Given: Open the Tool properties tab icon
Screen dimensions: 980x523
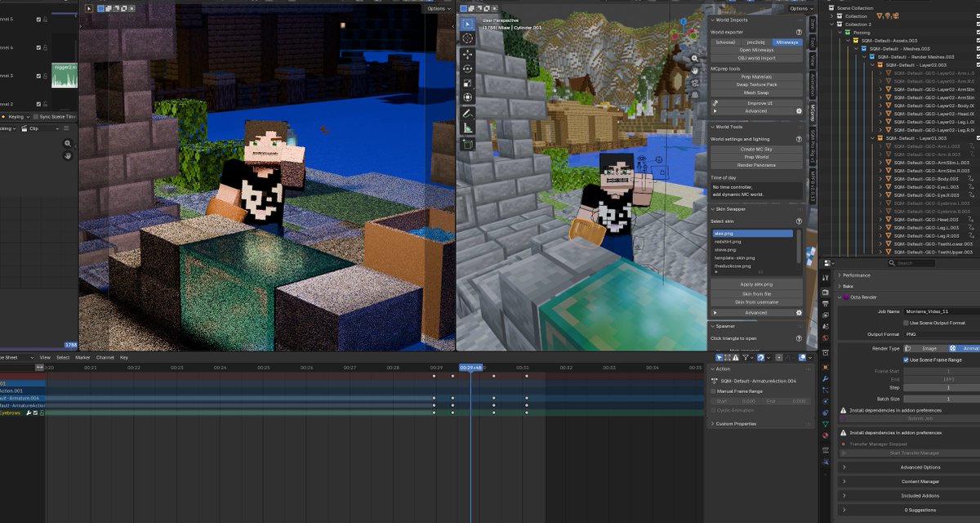Looking at the screenshot, I should pos(826,277).
